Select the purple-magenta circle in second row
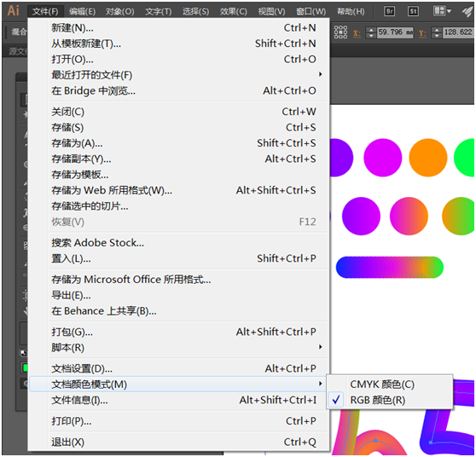Image resolution: width=476 pixels, height=457 pixels. coord(361,216)
